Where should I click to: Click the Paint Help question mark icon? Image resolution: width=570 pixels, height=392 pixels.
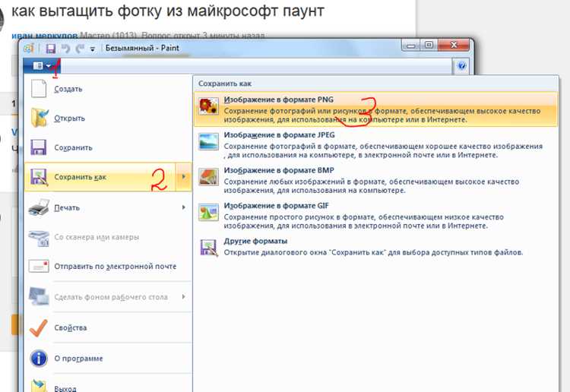point(461,66)
